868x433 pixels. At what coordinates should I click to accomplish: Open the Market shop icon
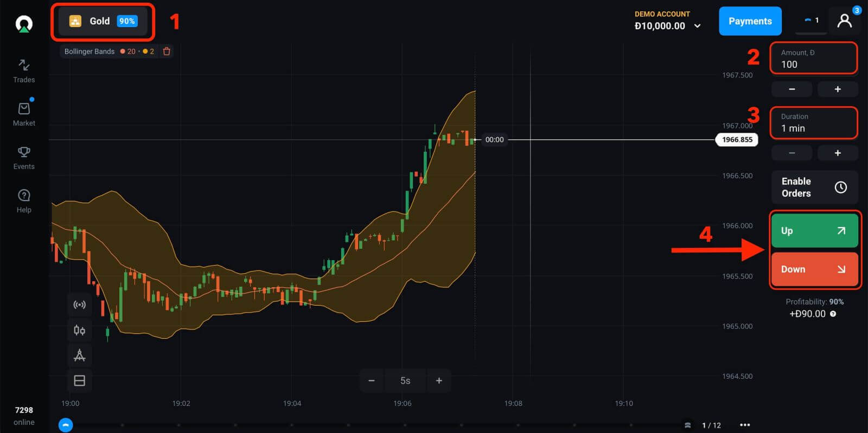[24, 114]
